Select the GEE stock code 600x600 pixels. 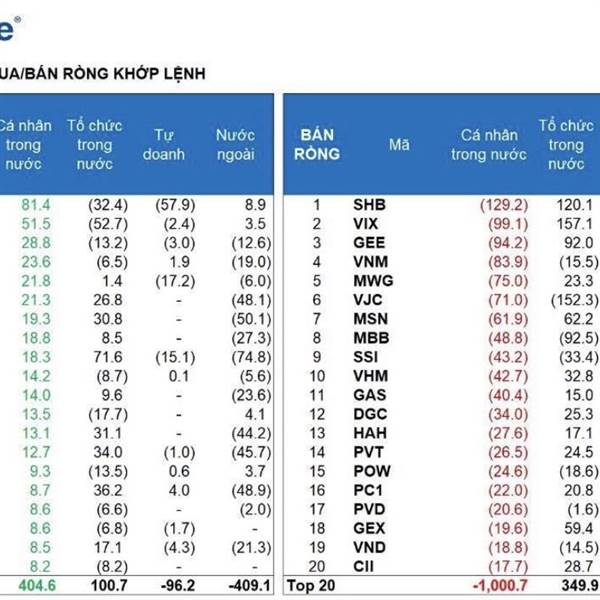point(369,243)
